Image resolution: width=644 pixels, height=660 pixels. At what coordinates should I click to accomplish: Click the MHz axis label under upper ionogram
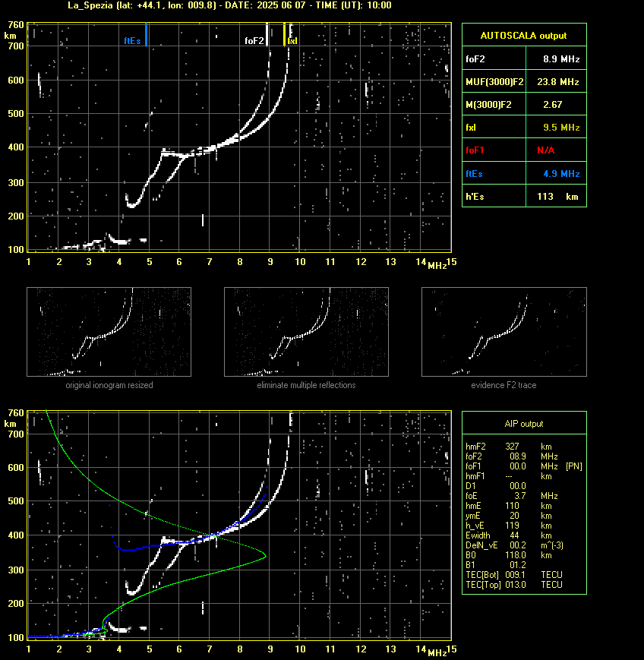pos(437,266)
